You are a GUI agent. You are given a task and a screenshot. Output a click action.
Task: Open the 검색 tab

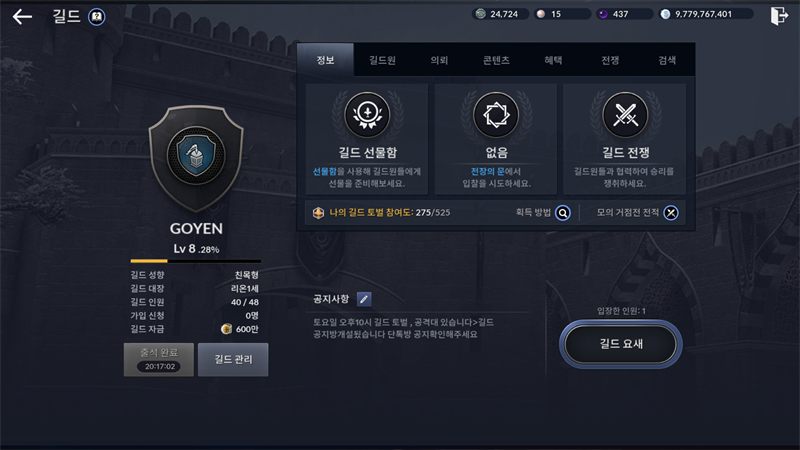click(x=667, y=60)
